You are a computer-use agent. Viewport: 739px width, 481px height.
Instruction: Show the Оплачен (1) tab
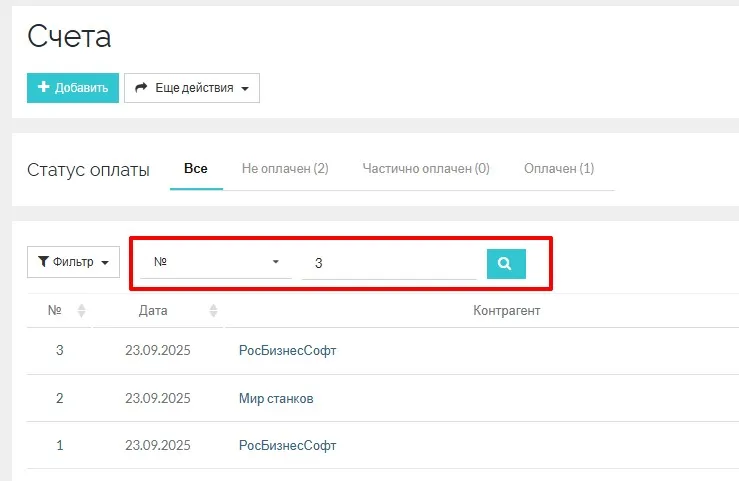click(559, 169)
